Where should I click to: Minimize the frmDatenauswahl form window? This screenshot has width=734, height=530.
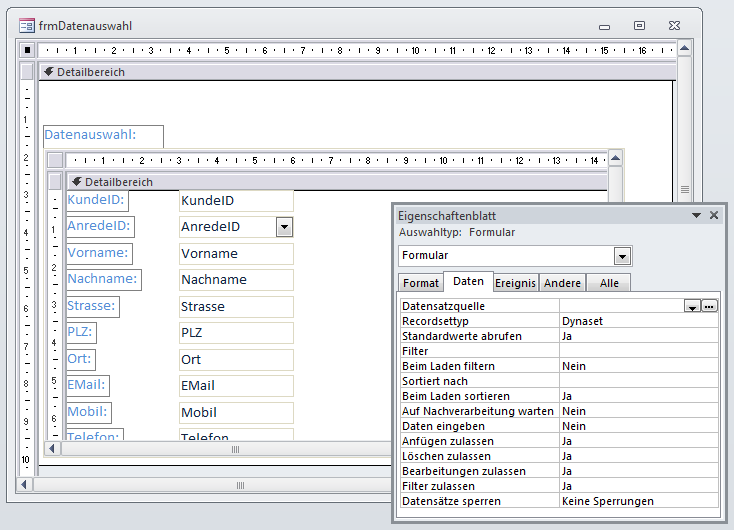[603, 25]
